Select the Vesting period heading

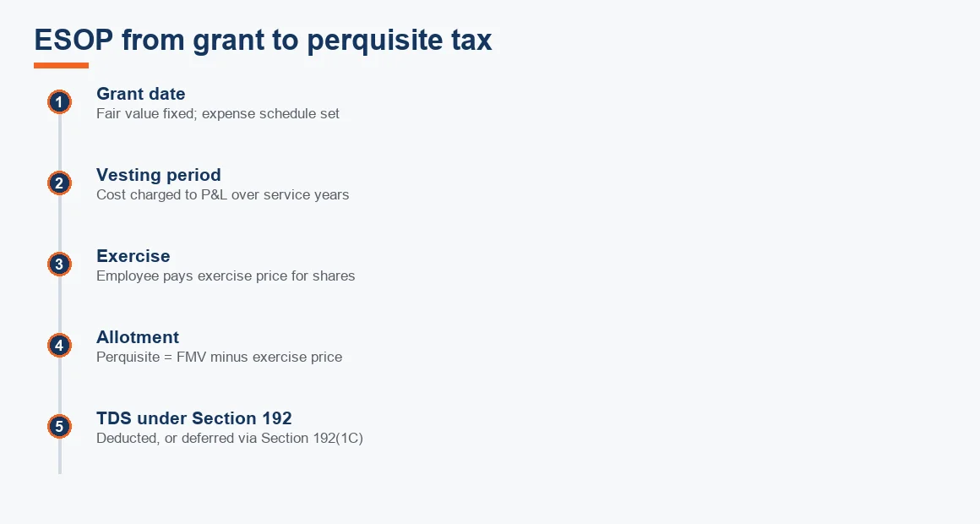pos(159,175)
